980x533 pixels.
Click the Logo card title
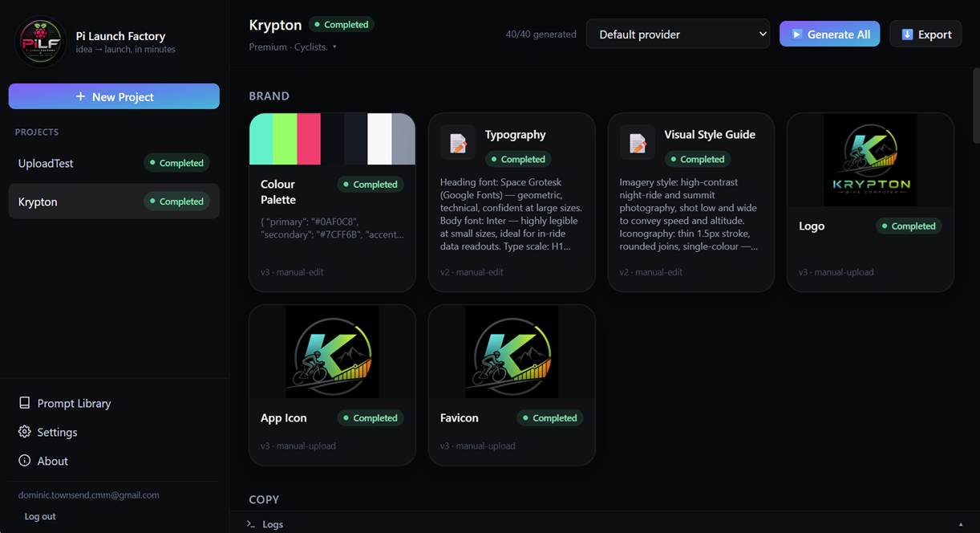[812, 226]
